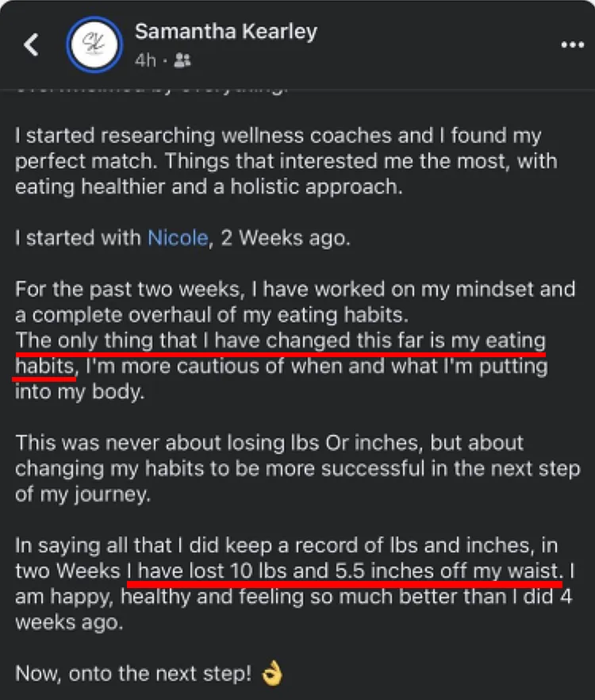
Task: Click the 4h post timestamp
Action: click(x=144, y=60)
